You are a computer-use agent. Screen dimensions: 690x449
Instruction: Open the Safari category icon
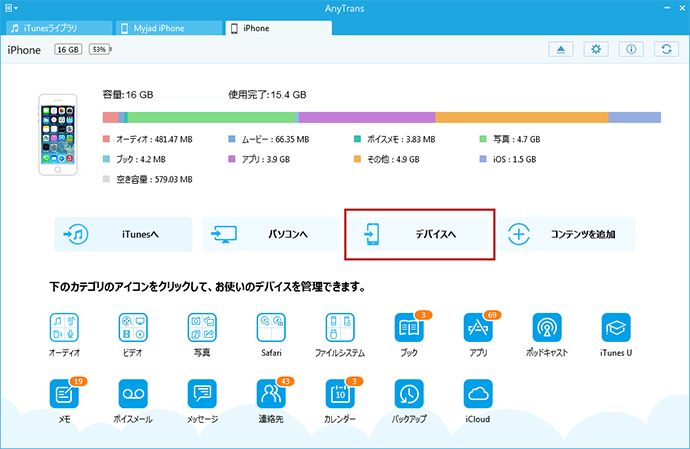pyautogui.click(x=271, y=328)
